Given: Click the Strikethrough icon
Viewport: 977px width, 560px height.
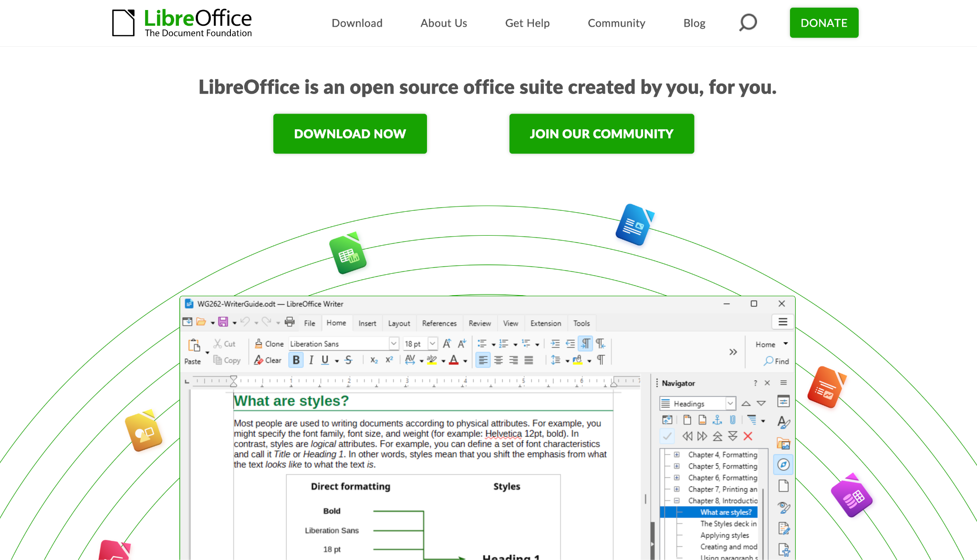Looking at the screenshot, I should 349,360.
